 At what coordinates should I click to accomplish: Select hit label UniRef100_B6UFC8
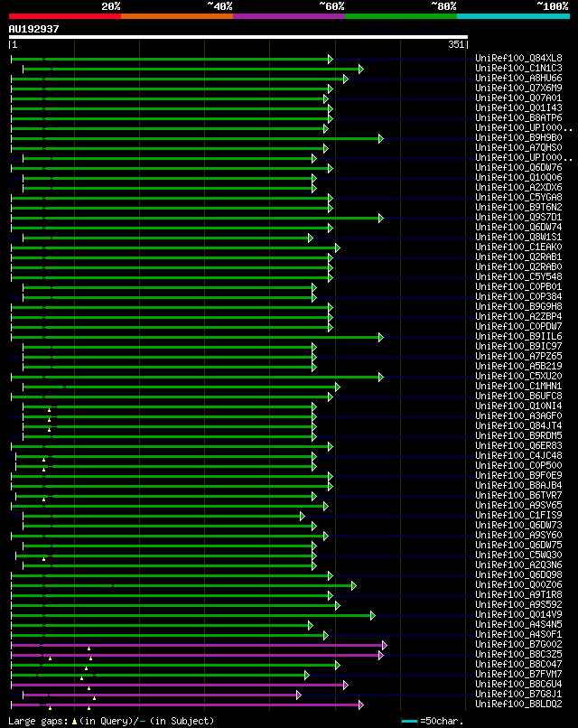tap(518, 396)
